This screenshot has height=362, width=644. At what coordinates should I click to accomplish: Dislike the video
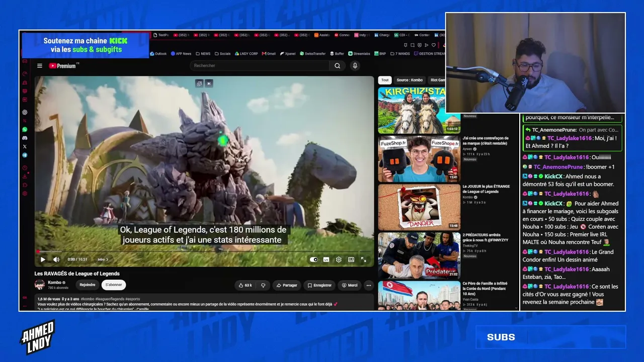coord(263,285)
